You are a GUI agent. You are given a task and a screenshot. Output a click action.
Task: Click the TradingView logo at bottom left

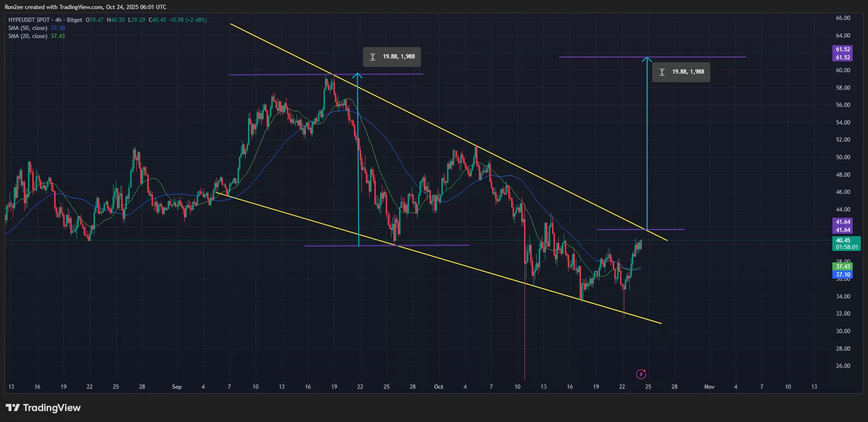click(x=43, y=408)
